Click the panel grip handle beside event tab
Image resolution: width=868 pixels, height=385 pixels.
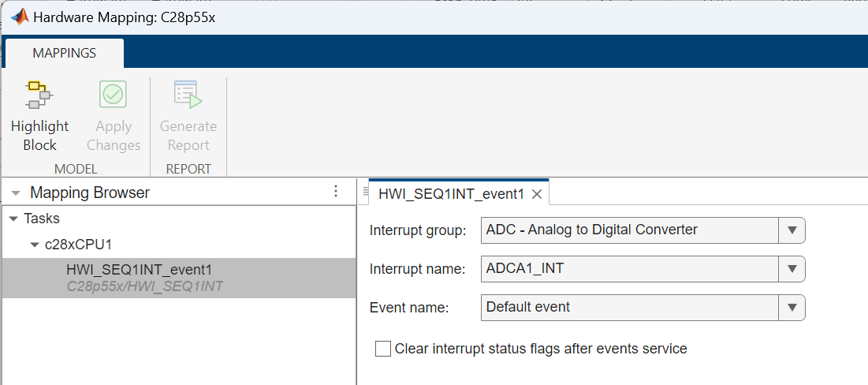365,192
